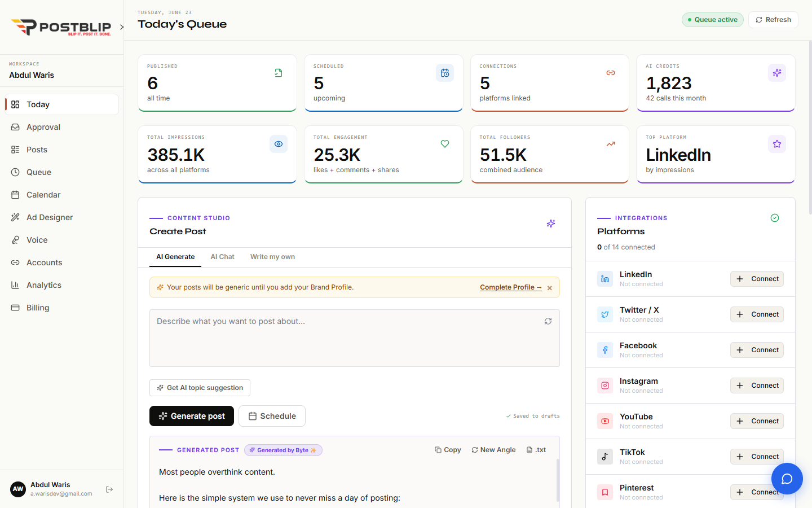
Task: Click the Scheduled calendar-clock icon
Action: [445, 73]
